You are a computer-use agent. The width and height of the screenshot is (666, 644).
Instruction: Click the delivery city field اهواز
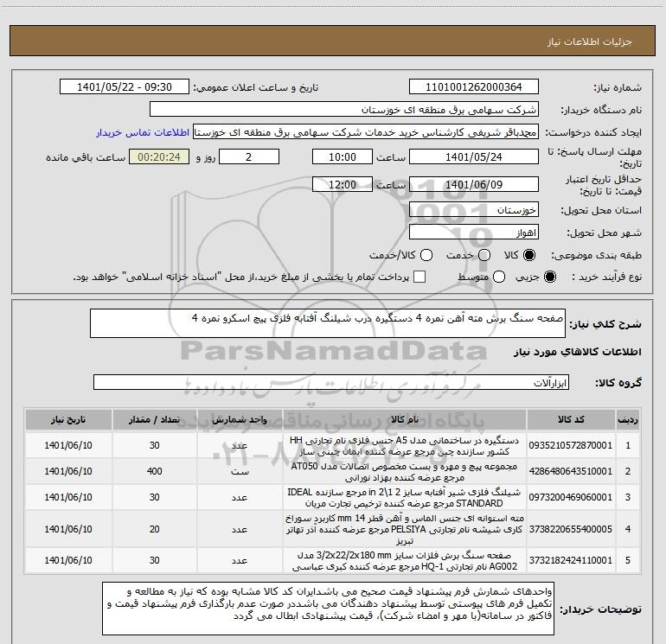[x=474, y=233]
